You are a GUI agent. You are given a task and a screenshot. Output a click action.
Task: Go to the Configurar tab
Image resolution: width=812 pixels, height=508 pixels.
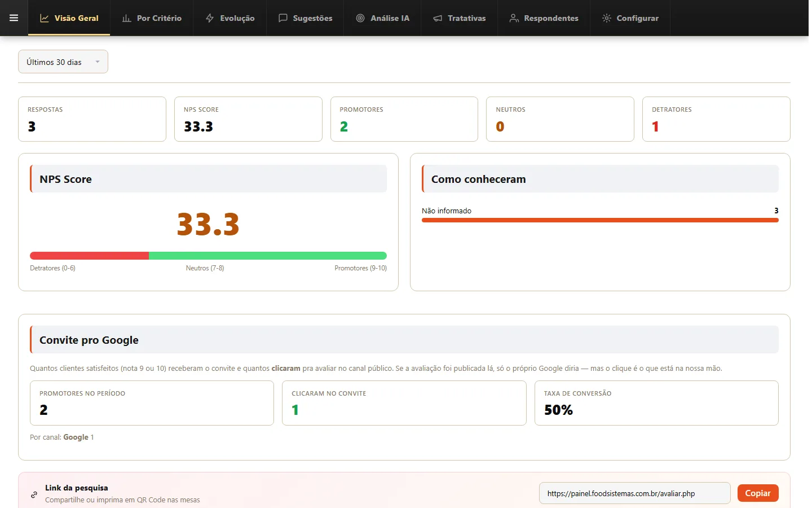(630, 18)
